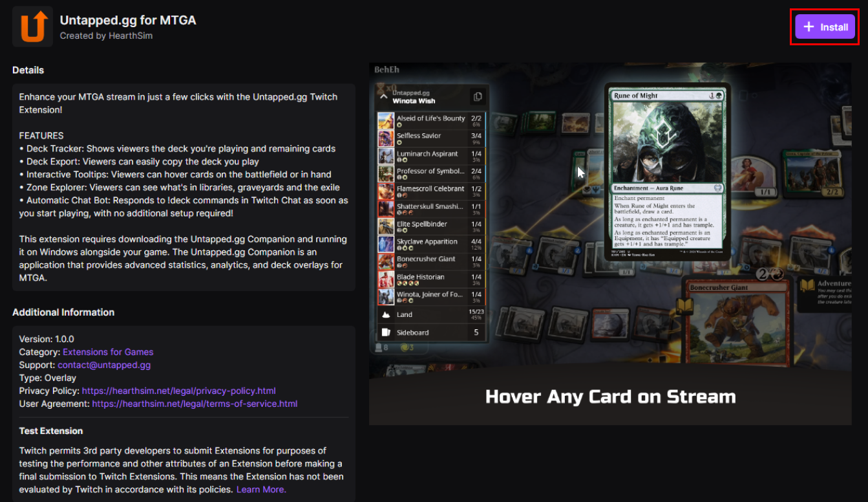Click the copy deck icon in tracker
The image size is (868, 502).
478,96
